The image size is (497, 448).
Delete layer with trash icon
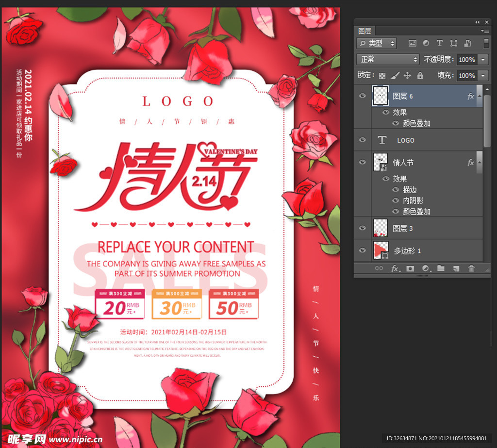pyautogui.click(x=471, y=268)
